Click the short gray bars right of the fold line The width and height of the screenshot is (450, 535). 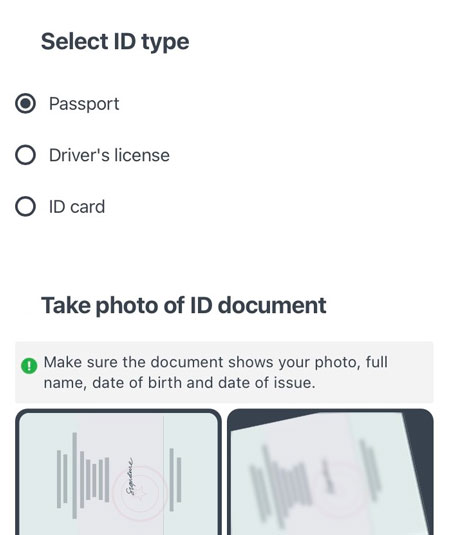click(x=175, y=479)
